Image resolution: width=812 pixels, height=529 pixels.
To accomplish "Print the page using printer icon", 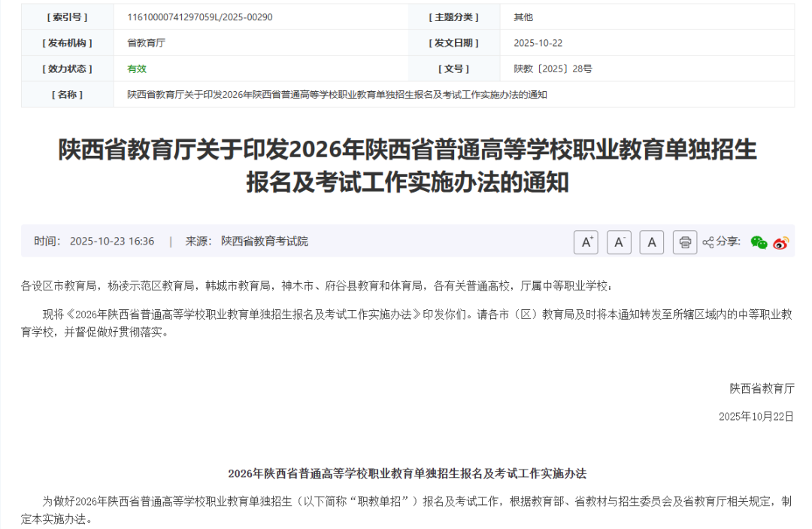I will 685,242.
